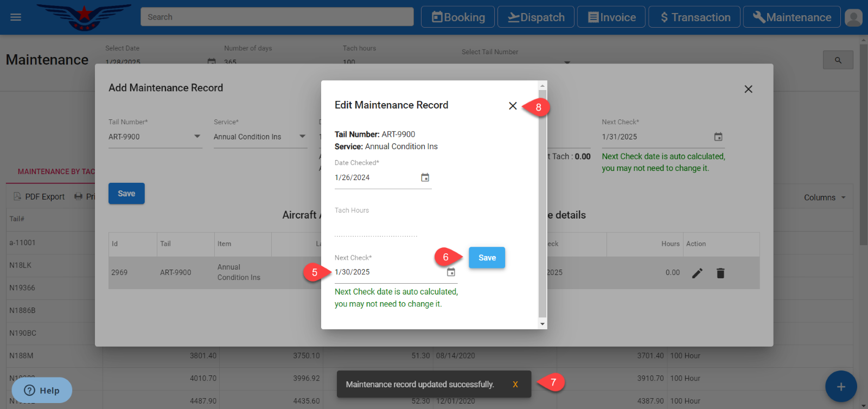This screenshot has width=868, height=409.
Task: Expand the Service dropdown
Action: [302, 137]
